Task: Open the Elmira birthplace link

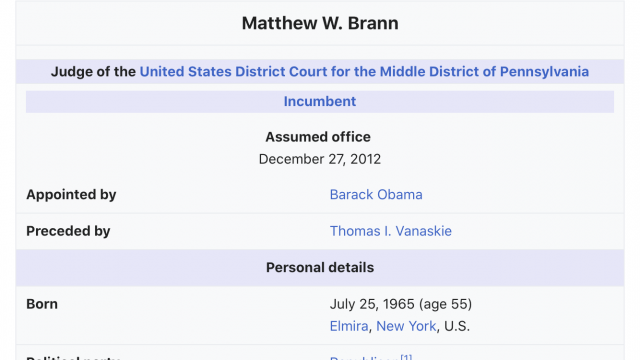Action: click(349, 326)
